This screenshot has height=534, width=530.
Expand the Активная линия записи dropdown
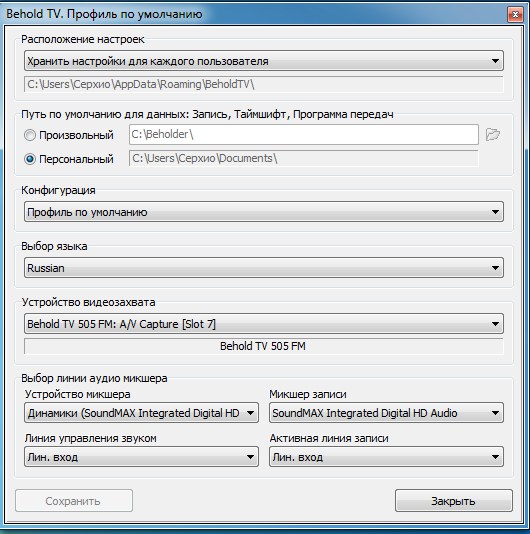[x=386, y=457]
